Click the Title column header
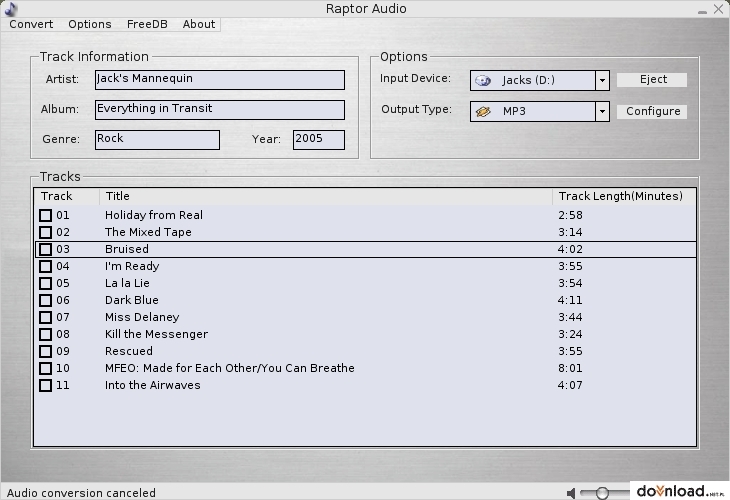This screenshot has width=730, height=500. coord(326,196)
